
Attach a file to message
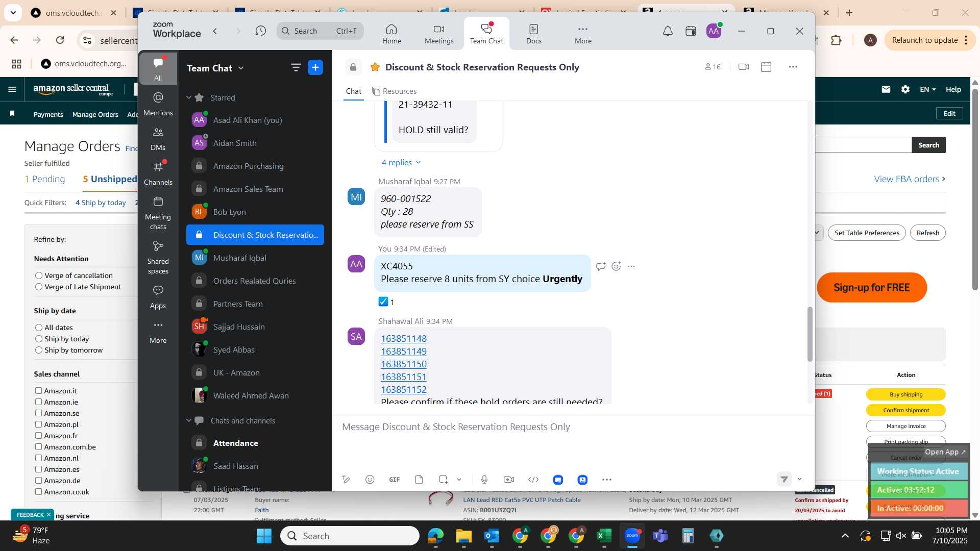pos(419,480)
